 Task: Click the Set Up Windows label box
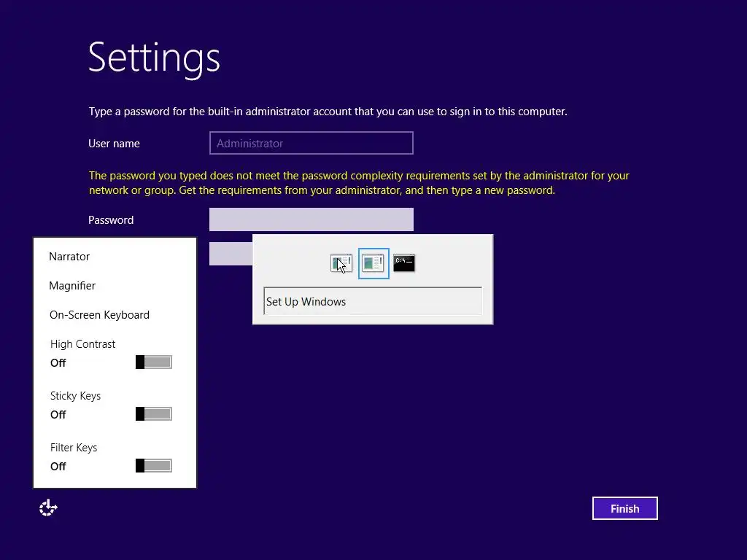click(x=373, y=301)
